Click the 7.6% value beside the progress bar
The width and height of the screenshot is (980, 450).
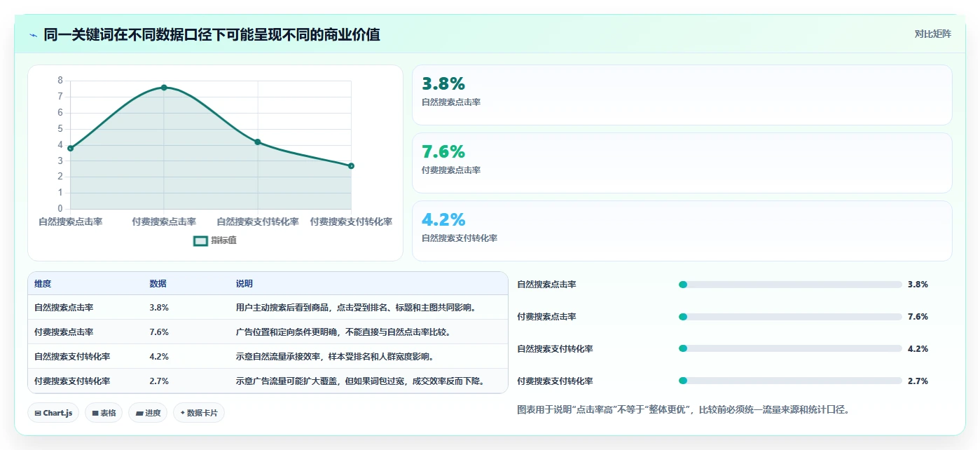918,317
